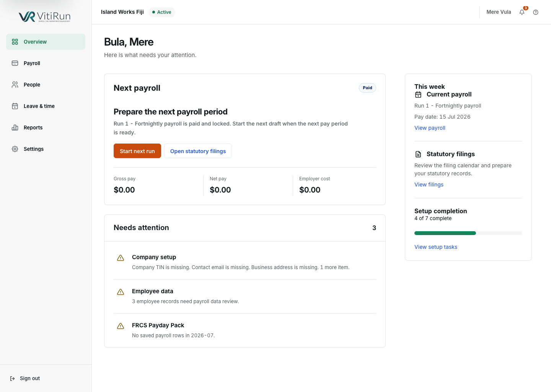Open the Settings menu item

[x=46, y=149]
